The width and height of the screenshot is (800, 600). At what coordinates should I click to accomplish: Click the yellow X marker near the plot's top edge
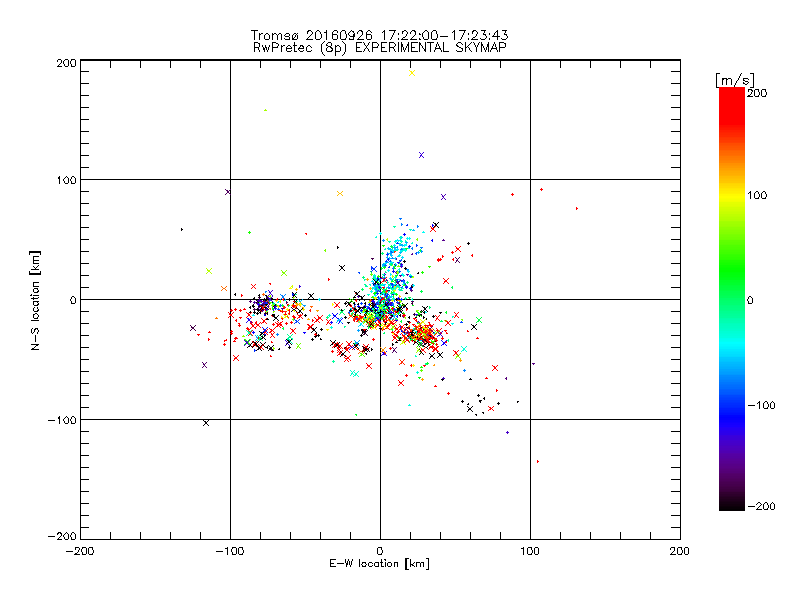tap(412, 73)
